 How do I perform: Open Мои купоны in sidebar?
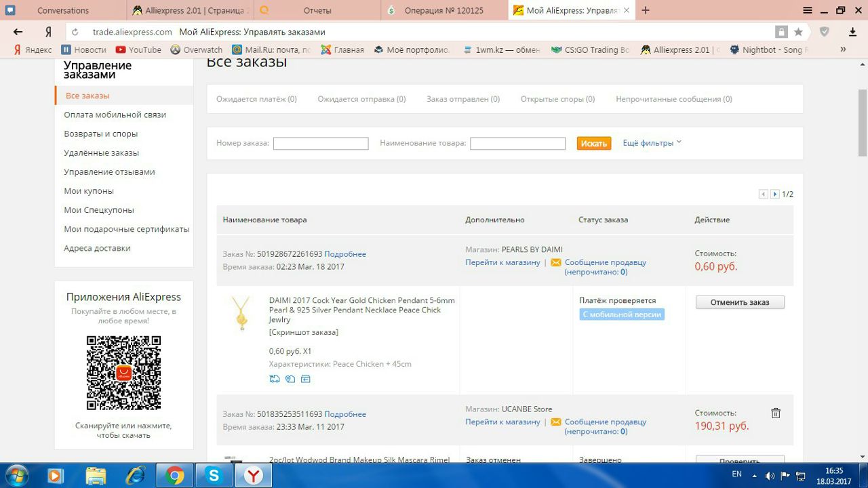pyautogui.click(x=89, y=190)
